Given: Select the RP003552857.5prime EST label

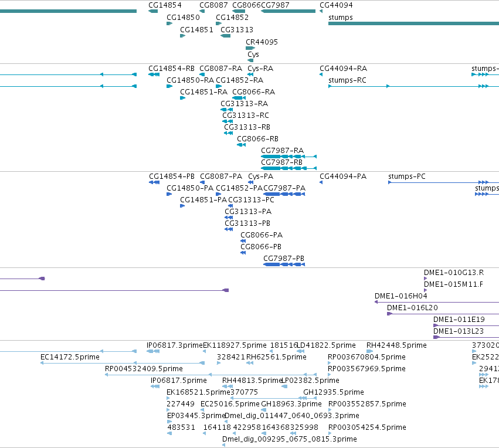Looking at the screenshot, I should (x=367, y=404).
